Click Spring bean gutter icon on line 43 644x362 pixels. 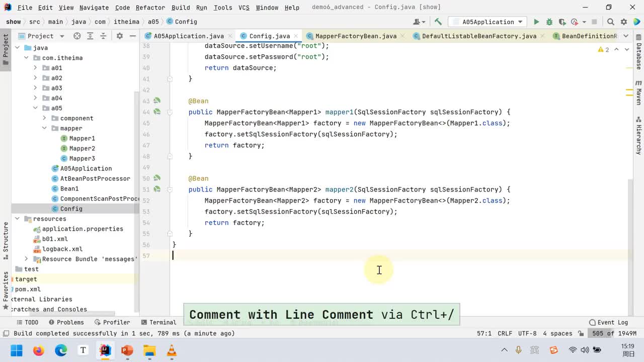tap(157, 101)
